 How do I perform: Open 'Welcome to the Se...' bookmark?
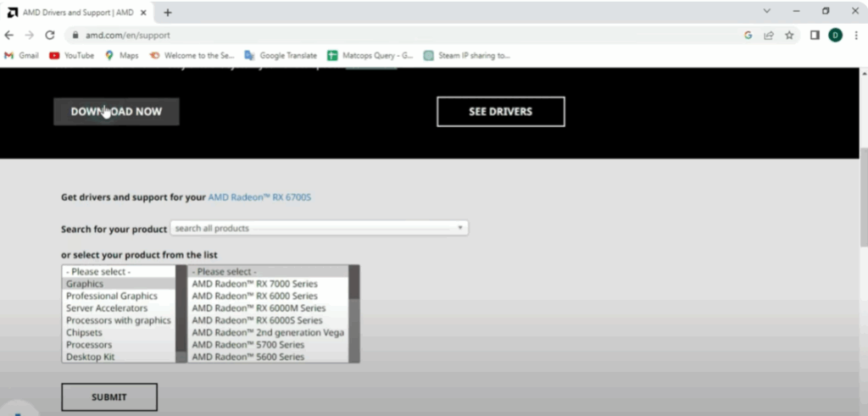pos(192,55)
